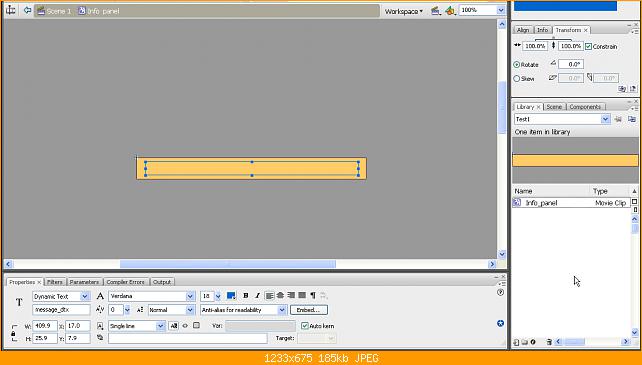642x365 pixels.
Task: Click the New Folder icon at library bottom
Action: pos(524,342)
